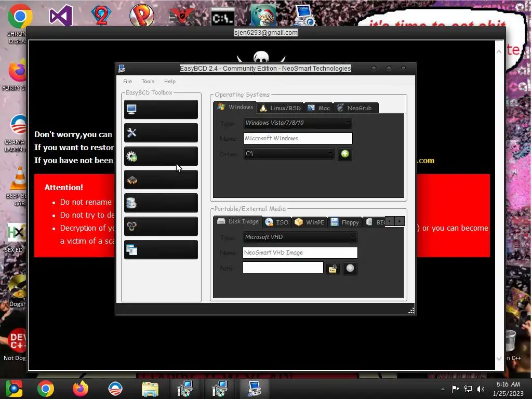Click the volume speaker tray icon
This screenshot has height=399, width=532.
point(481,389)
